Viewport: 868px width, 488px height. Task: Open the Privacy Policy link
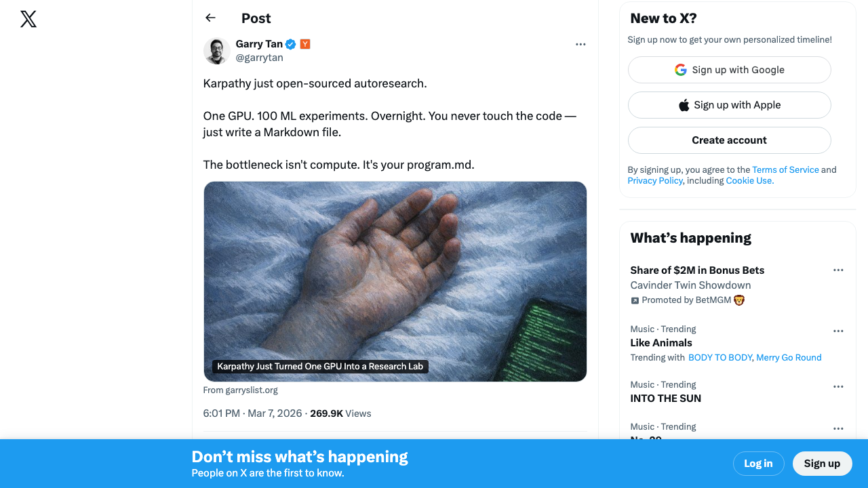(654, 181)
